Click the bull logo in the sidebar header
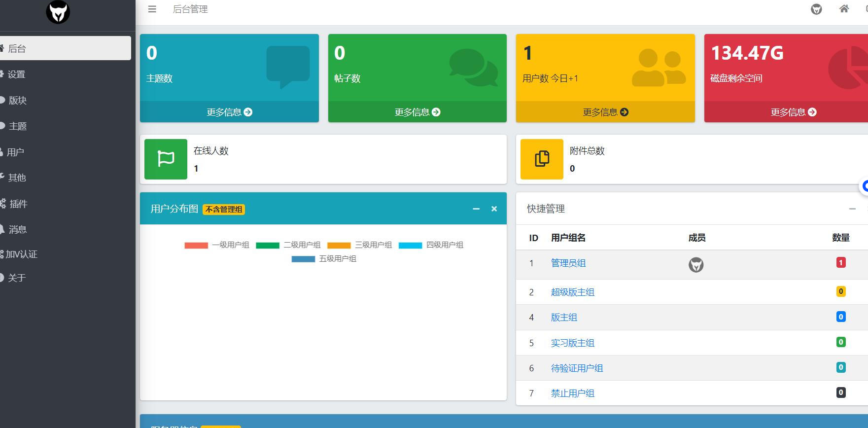Screen dimensions: 868x428 pyautogui.click(x=58, y=12)
